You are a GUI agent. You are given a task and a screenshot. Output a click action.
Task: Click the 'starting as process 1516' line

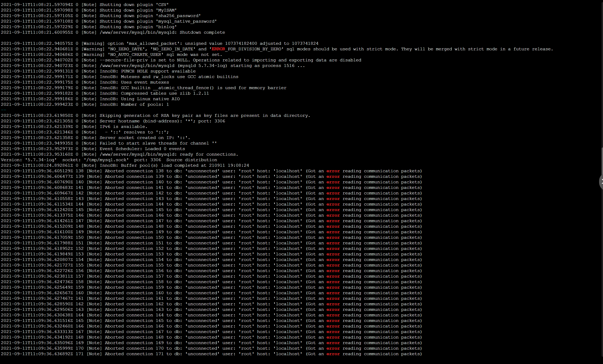coord(153,66)
